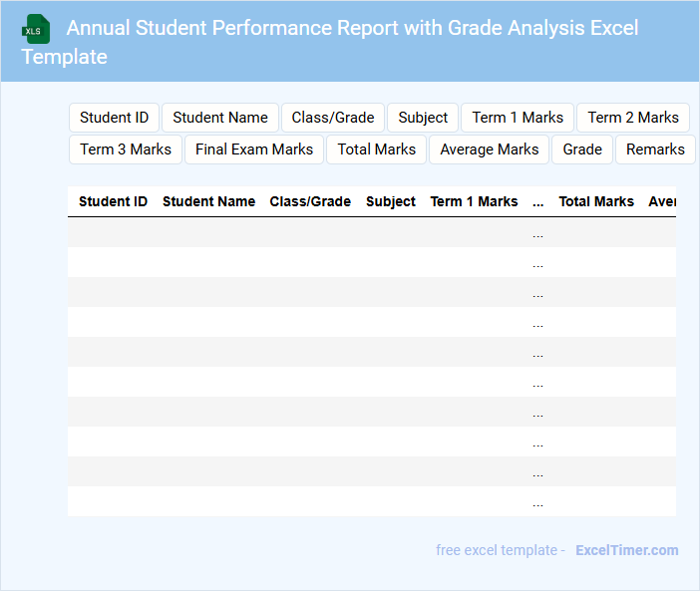Open the ExcelTimer.com link
This screenshot has height=591, width=700.
click(x=627, y=550)
